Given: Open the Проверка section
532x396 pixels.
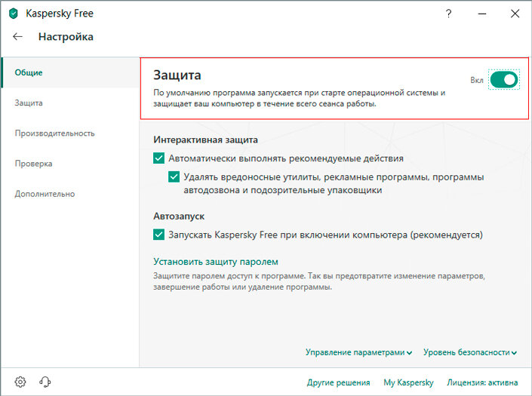Looking at the screenshot, I should (70, 164).
